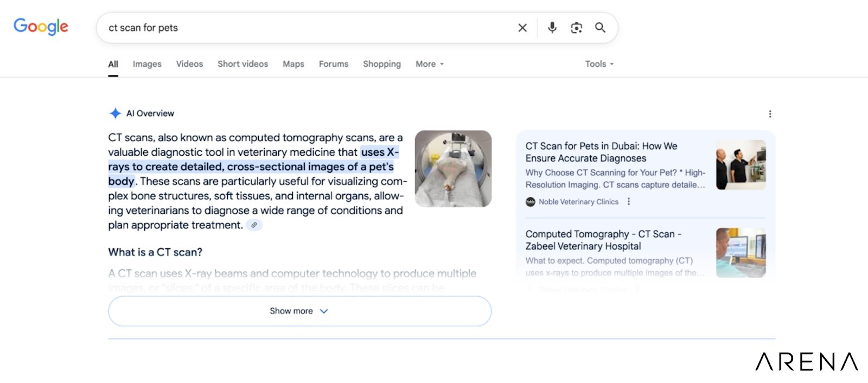Switch to the Videos tab
The width and height of the screenshot is (868, 383).
[189, 64]
